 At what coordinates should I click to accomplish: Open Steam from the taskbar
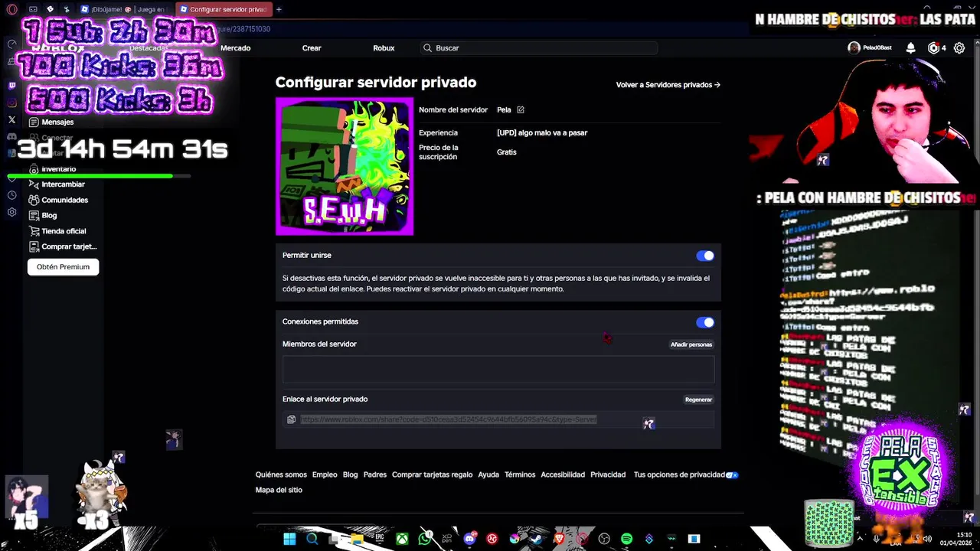pos(537,539)
